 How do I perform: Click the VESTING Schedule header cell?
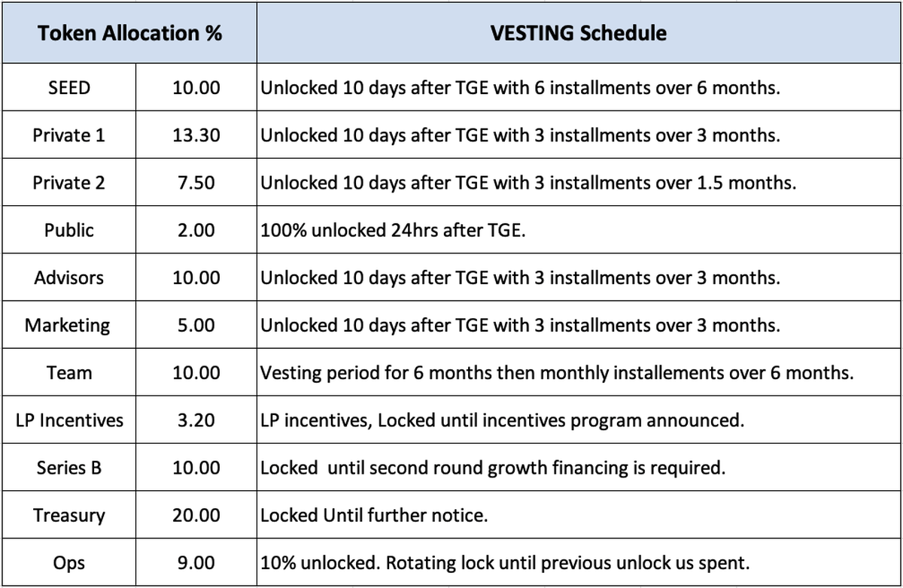[578, 34]
